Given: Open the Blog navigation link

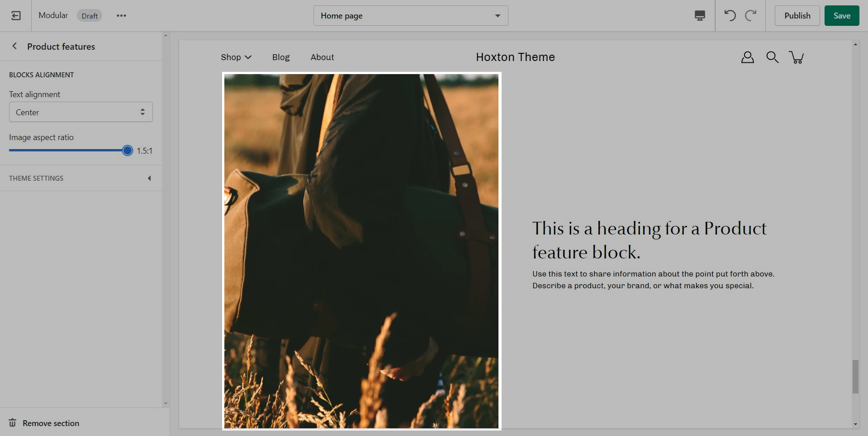Looking at the screenshot, I should (x=280, y=57).
